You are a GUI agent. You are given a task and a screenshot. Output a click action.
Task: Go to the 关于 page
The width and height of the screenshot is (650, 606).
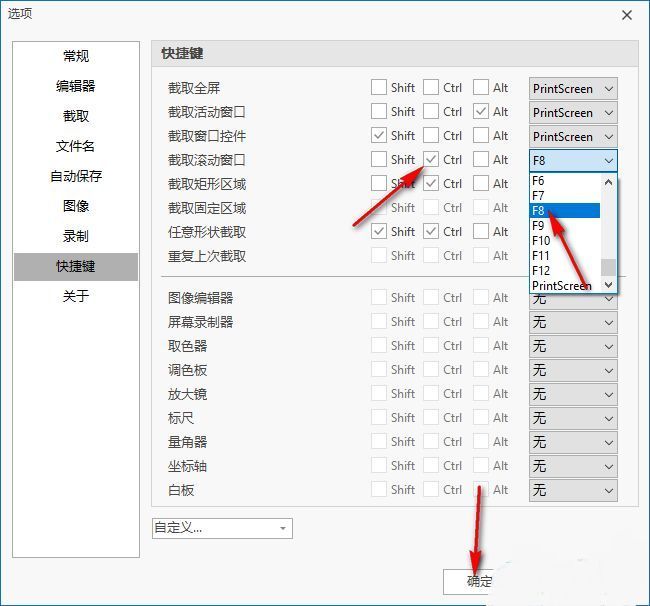pyautogui.click(x=76, y=296)
